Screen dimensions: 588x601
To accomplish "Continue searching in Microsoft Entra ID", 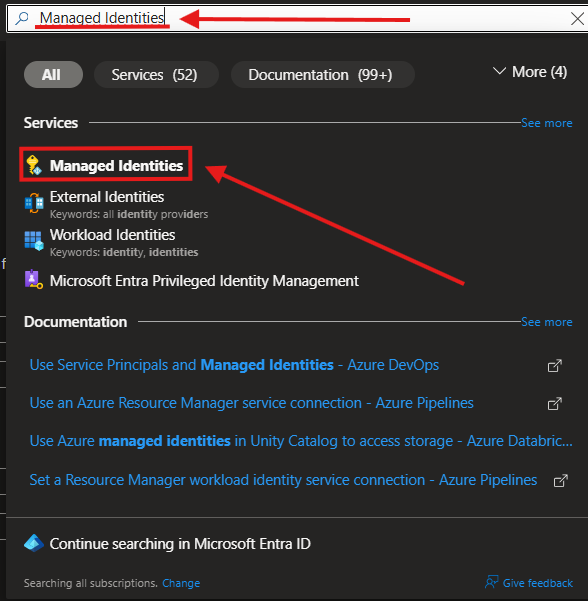I will (180, 544).
